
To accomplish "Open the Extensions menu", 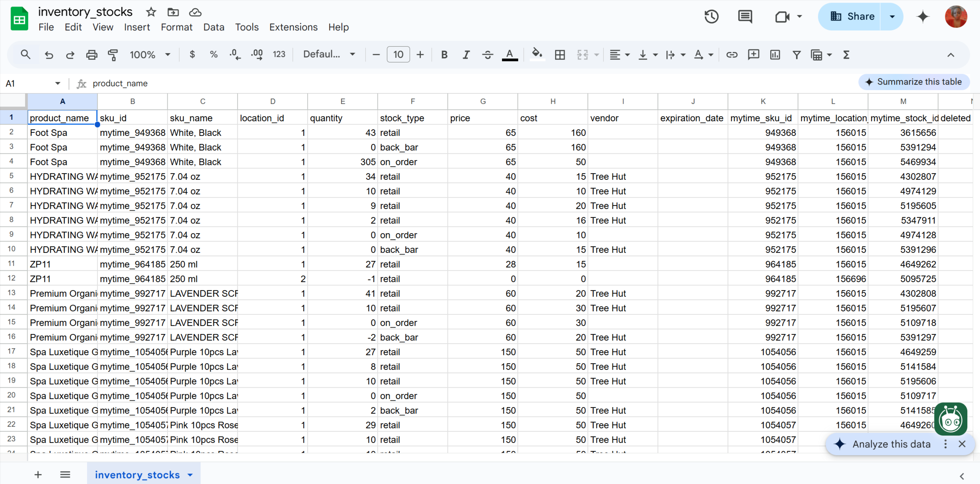I will click(293, 27).
